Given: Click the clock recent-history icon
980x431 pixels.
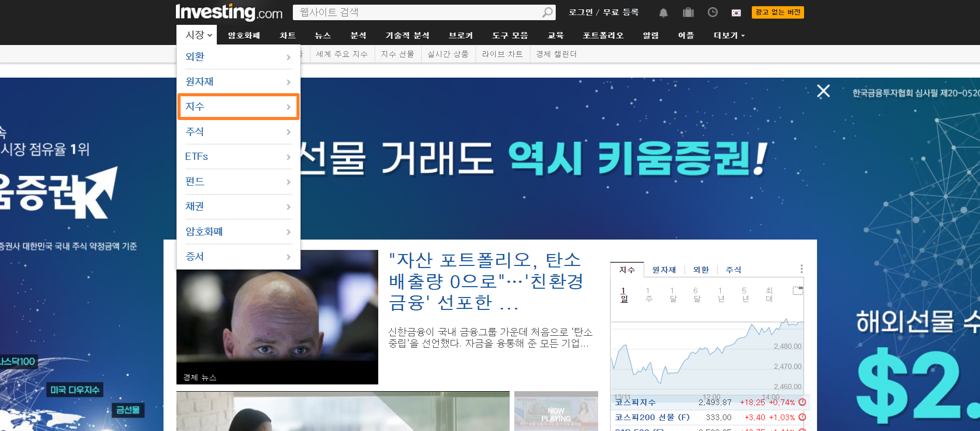Looking at the screenshot, I should tap(712, 12).
